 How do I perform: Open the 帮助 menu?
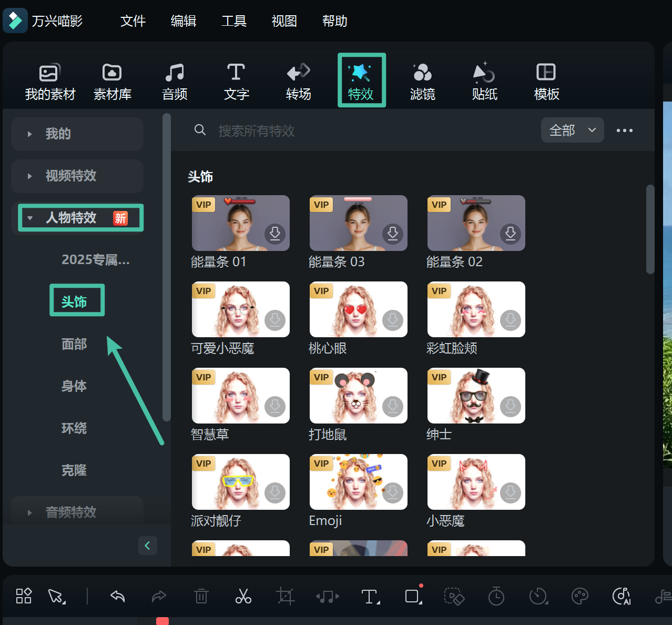tap(334, 21)
